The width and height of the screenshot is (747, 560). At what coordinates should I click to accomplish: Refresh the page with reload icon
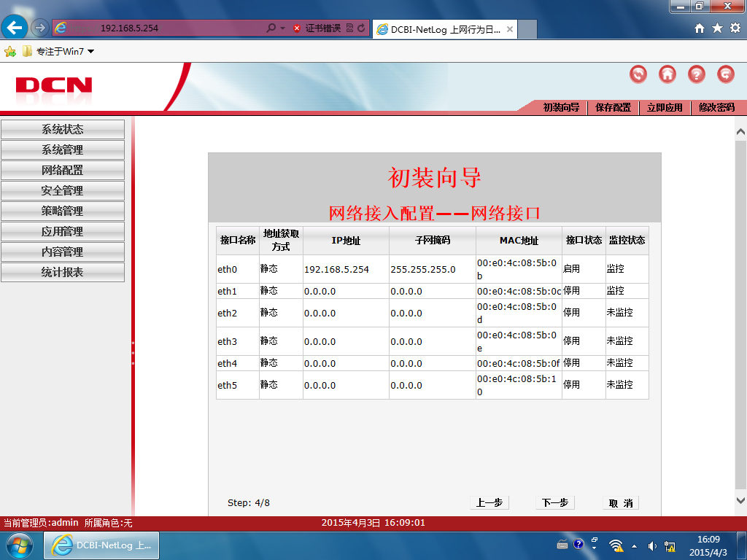[361, 28]
